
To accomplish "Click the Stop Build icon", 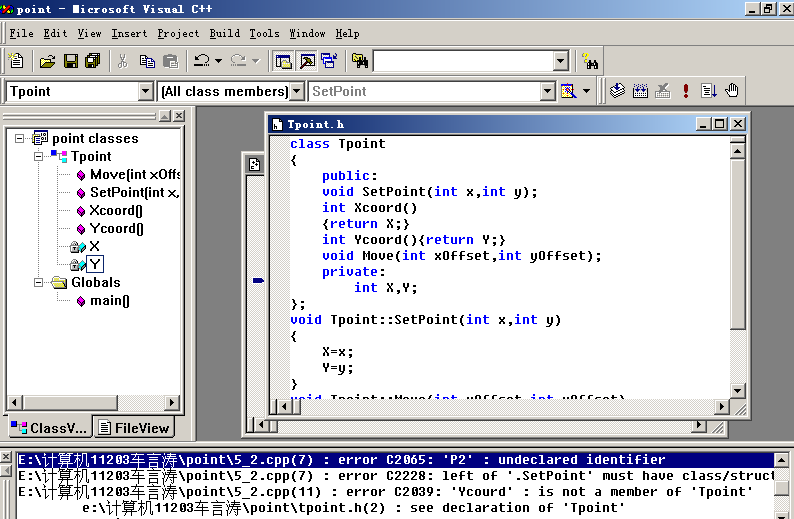I will 662,91.
